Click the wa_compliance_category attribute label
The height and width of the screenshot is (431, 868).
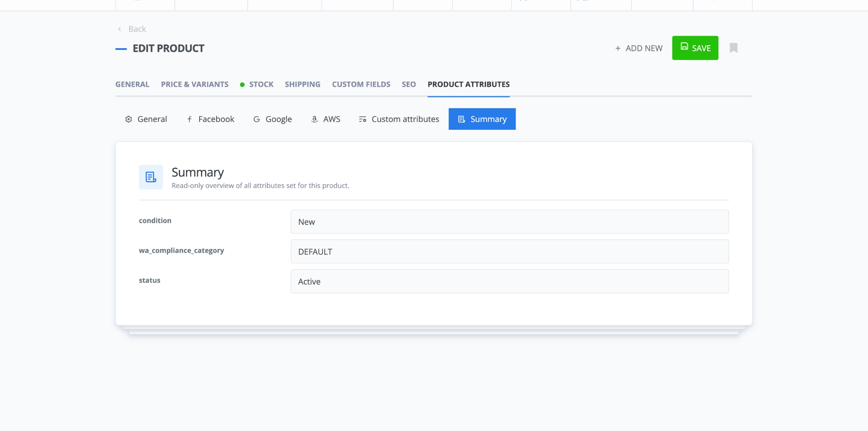pos(181,250)
